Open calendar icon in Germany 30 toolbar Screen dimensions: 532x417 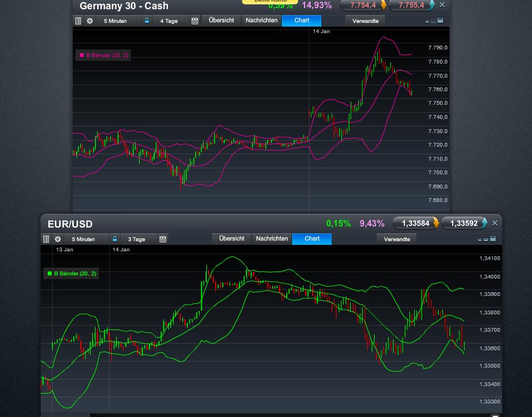tap(195, 21)
